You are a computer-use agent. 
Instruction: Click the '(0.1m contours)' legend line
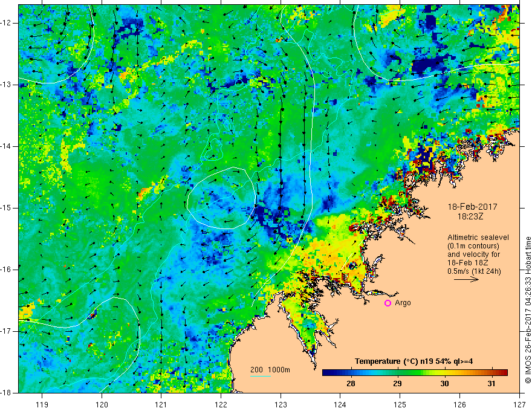pyautogui.click(x=473, y=246)
